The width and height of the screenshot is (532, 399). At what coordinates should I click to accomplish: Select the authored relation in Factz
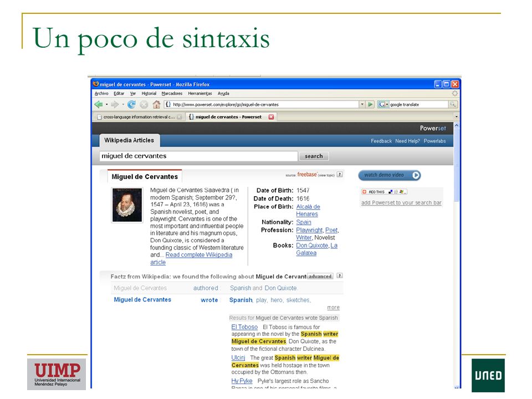(x=206, y=288)
